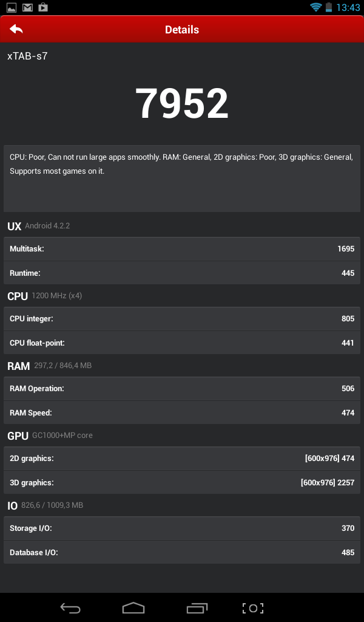The image size is (364, 622).
Task: Tap the CPU float-point result row
Action: coord(182,343)
